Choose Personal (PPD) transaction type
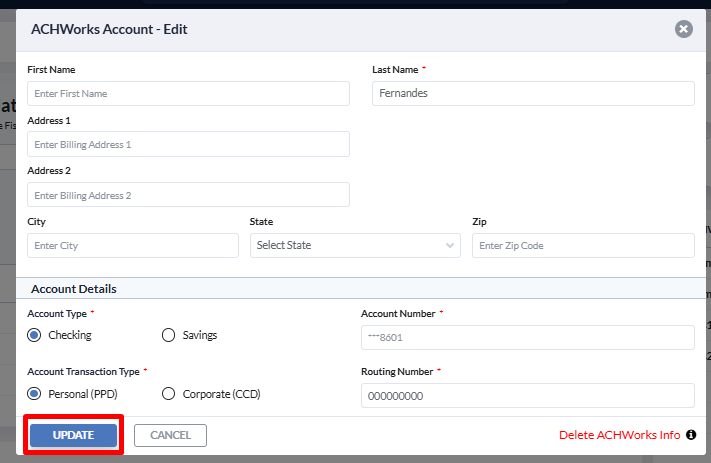711x463 pixels. [x=34, y=394]
